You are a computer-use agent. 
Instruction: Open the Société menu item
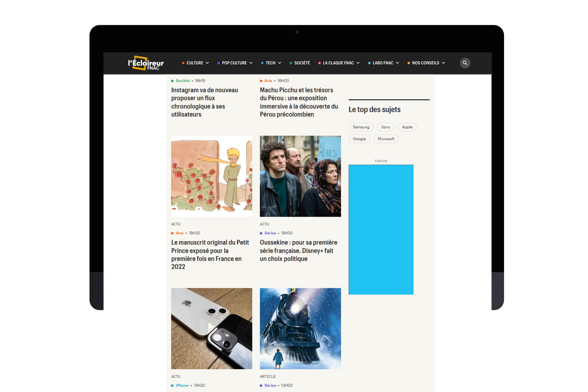click(302, 63)
